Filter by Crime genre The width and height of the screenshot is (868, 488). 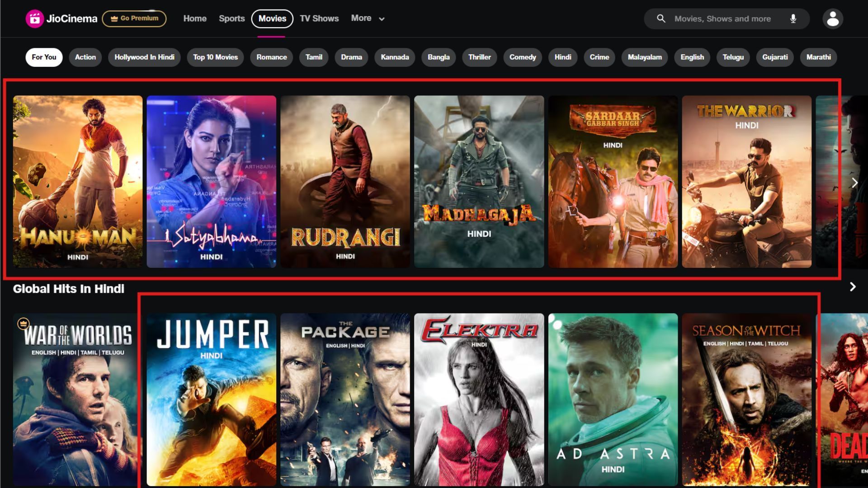pos(599,57)
